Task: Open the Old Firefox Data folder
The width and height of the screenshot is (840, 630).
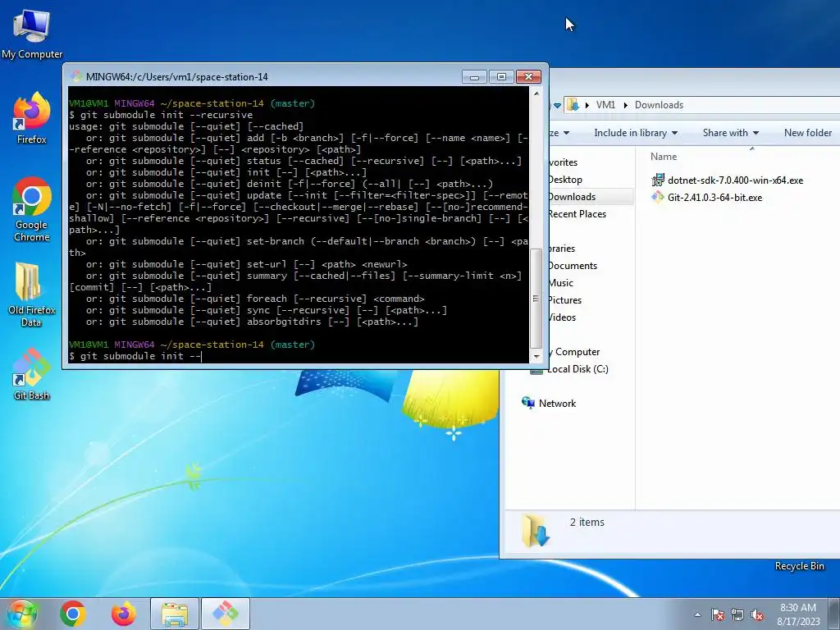Action: click(32, 294)
